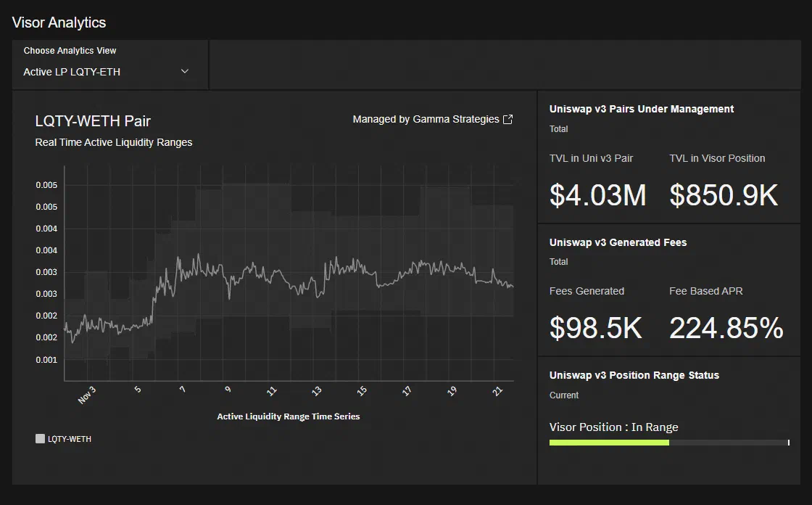Click the Uniswap v3 Generated Fees heading
The width and height of the screenshot is (812, 505).
coord(618,242)
